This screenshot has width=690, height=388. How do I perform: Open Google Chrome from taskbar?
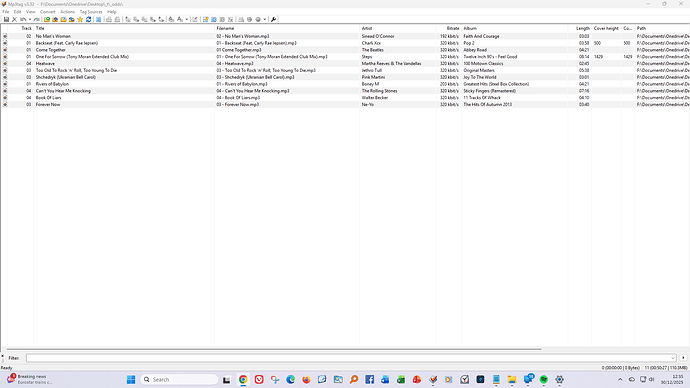pos(243,380)
